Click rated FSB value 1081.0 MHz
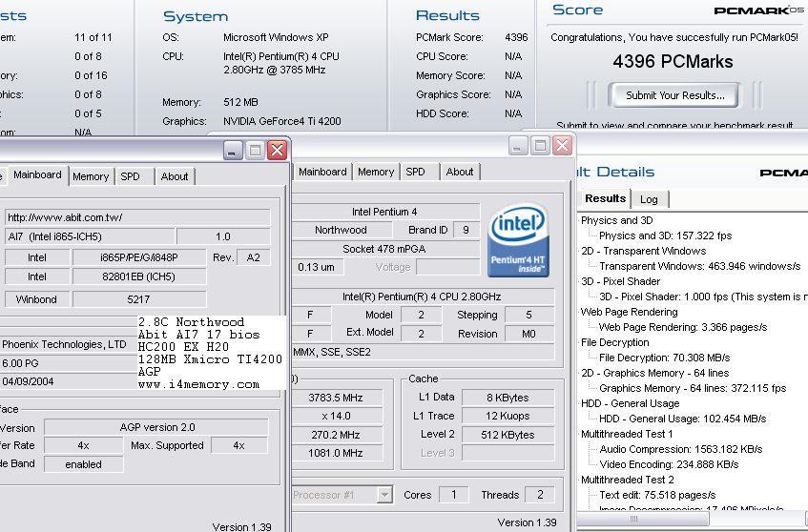This screenshot has width=808, height=532. tap(336, 453)
